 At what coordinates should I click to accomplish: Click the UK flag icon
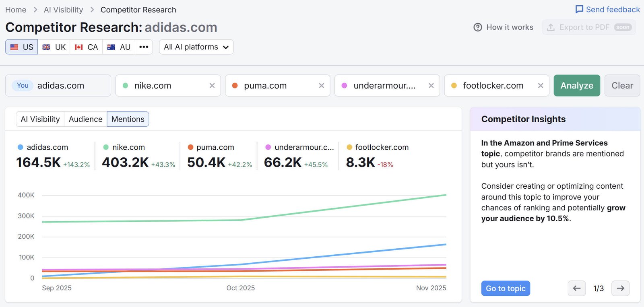[46, 47]
